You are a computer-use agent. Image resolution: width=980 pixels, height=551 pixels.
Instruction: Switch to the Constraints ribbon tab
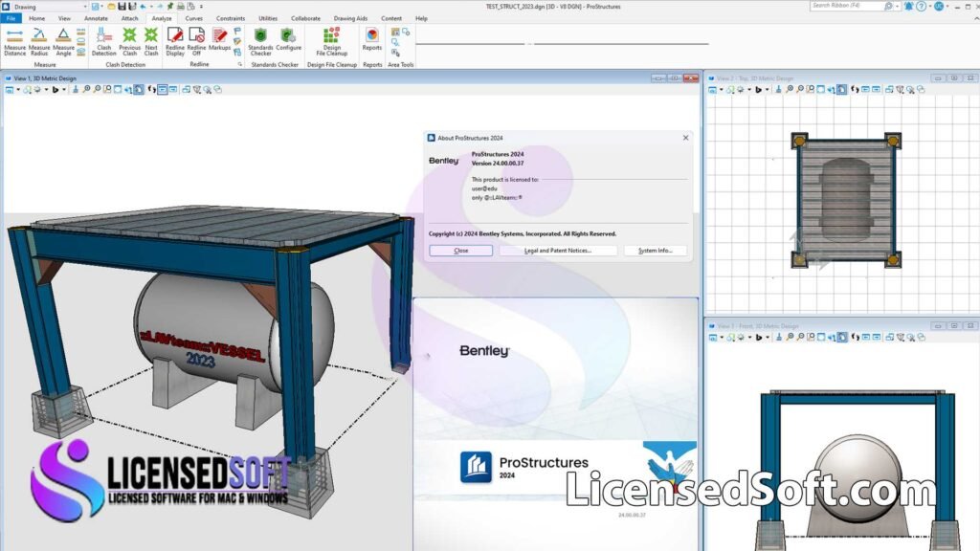point(231,18)
